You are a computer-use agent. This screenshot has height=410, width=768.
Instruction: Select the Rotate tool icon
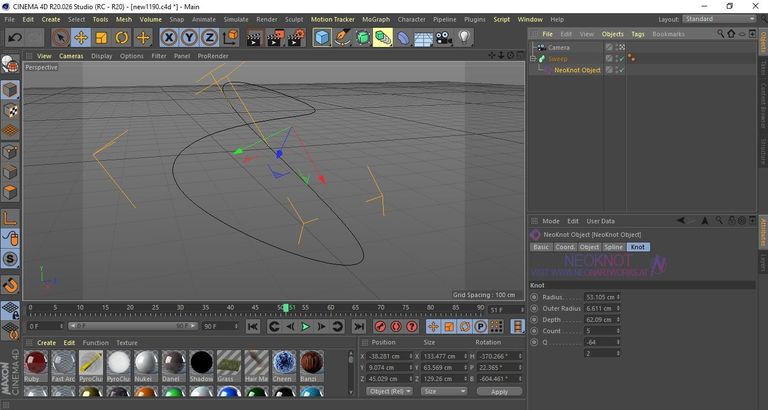[x=122, y=38]
